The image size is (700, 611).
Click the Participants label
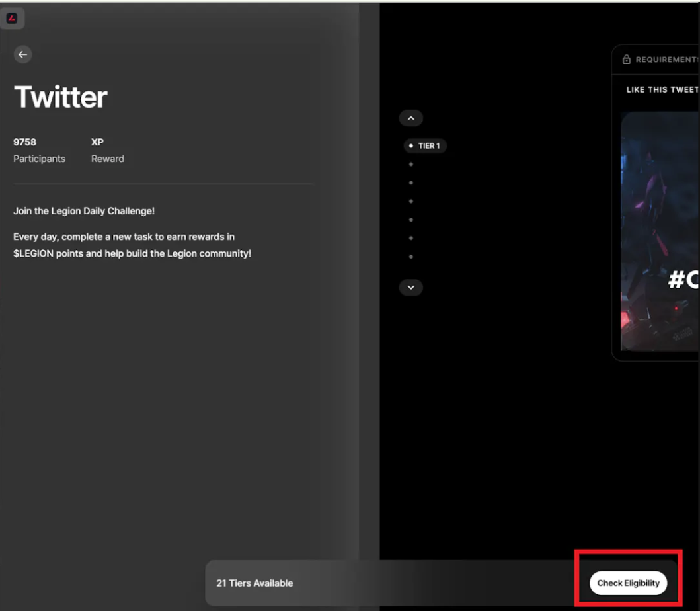point(39,159)
